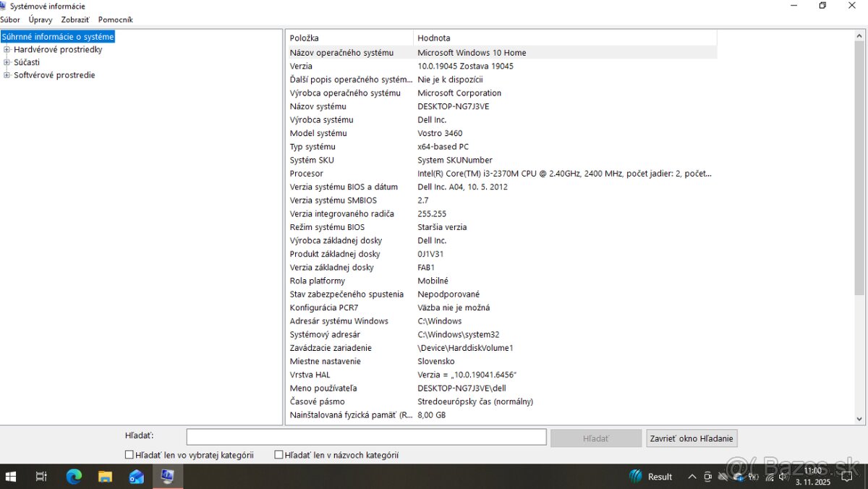The width and height of the screenshot is (868, 489).
Task: Open File Explorer from the taskbar
Action: pyautogui.click(x=105, y=477)
